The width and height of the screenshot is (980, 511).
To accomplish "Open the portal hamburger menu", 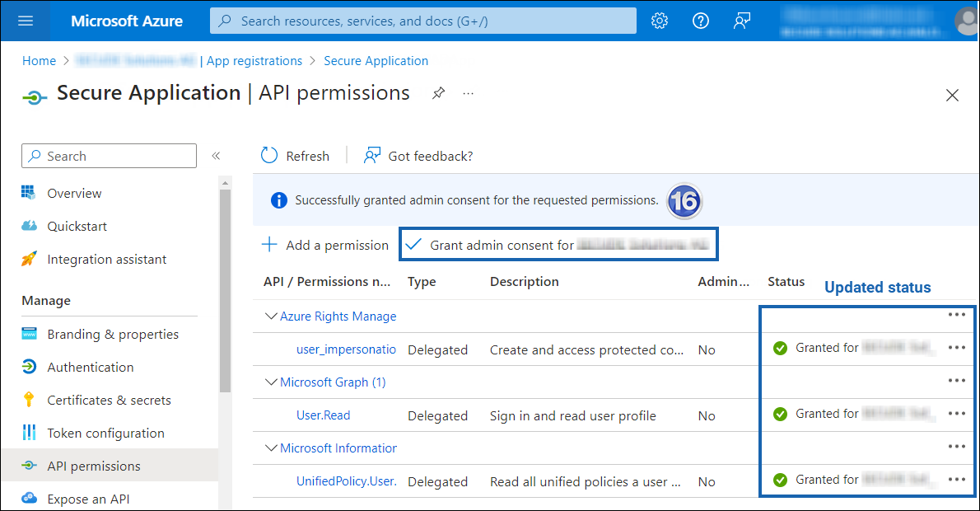I will 26,21.
